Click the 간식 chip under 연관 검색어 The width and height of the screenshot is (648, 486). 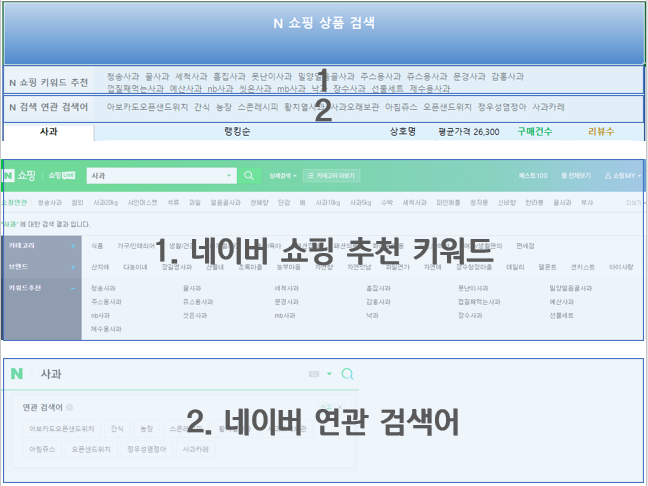click(x=117, y=429)
